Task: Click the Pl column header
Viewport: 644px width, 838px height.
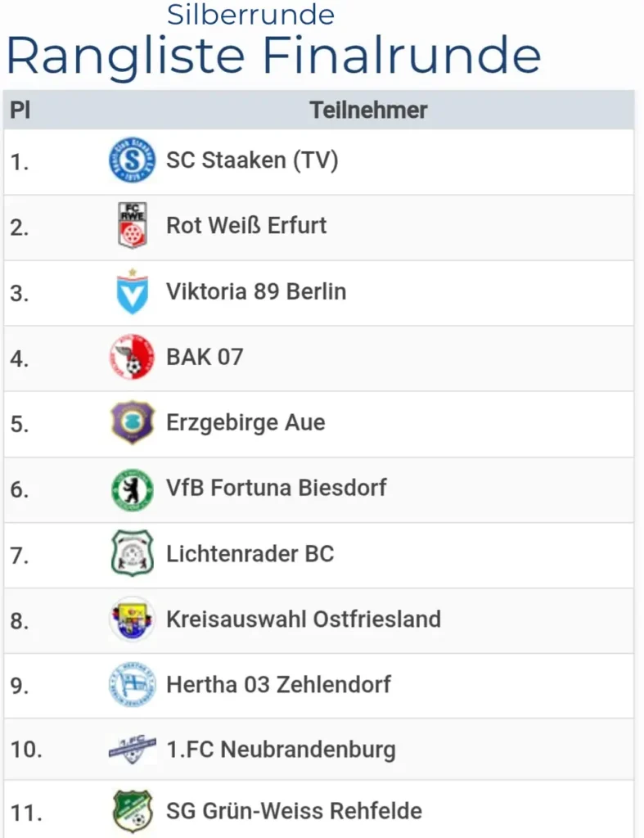Action: [20, 110]
